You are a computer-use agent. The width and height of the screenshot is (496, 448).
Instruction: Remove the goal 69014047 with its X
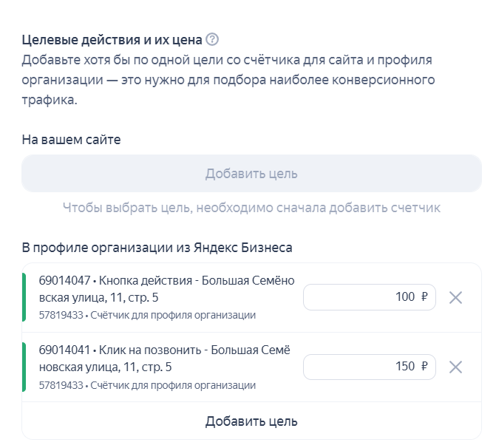[x=455, y=298]
